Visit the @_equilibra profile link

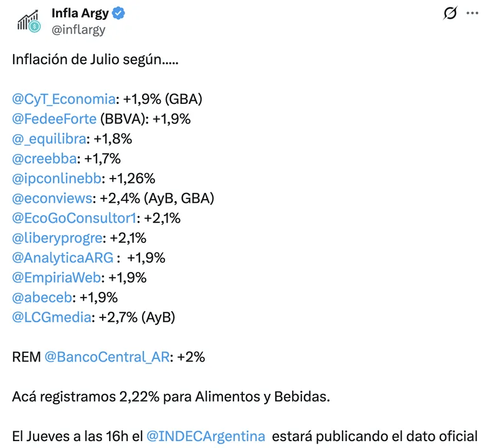click(49, 139)
